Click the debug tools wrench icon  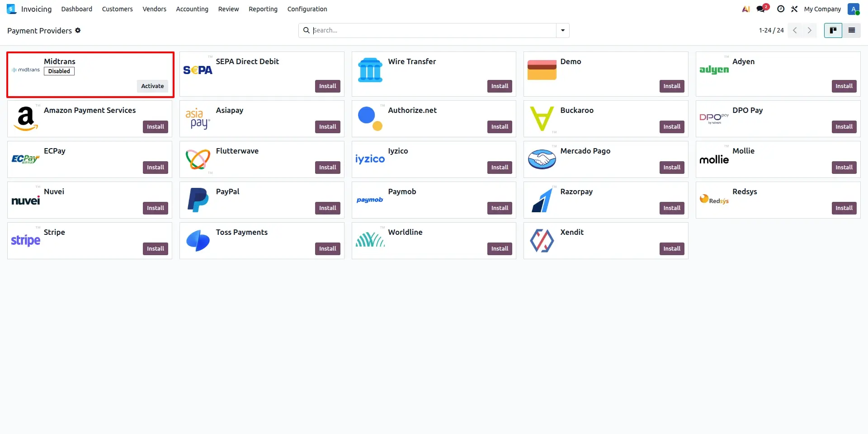[794, 9]
